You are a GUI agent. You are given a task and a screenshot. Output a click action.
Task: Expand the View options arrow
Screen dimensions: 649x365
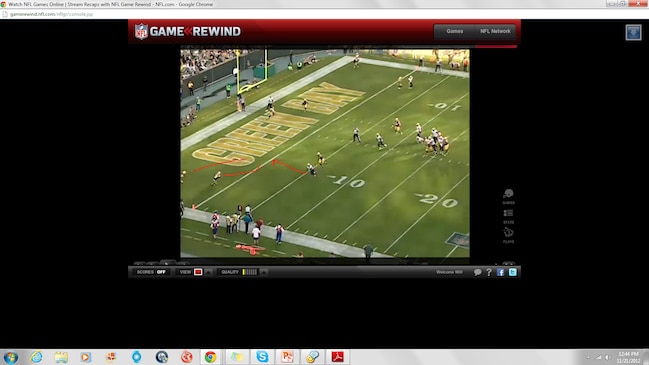tap(208, 272)
